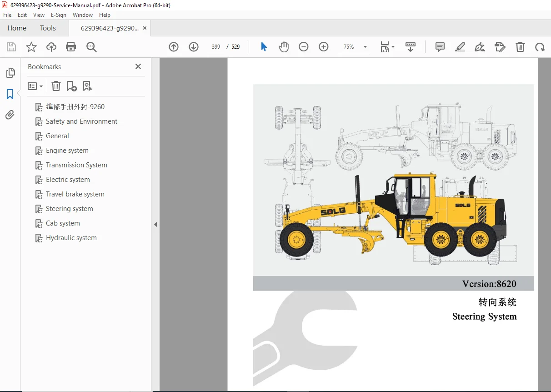The width and height of the screenshot is (551, 392).
Task: Open the Edit menu
Action: pos(22,15)
